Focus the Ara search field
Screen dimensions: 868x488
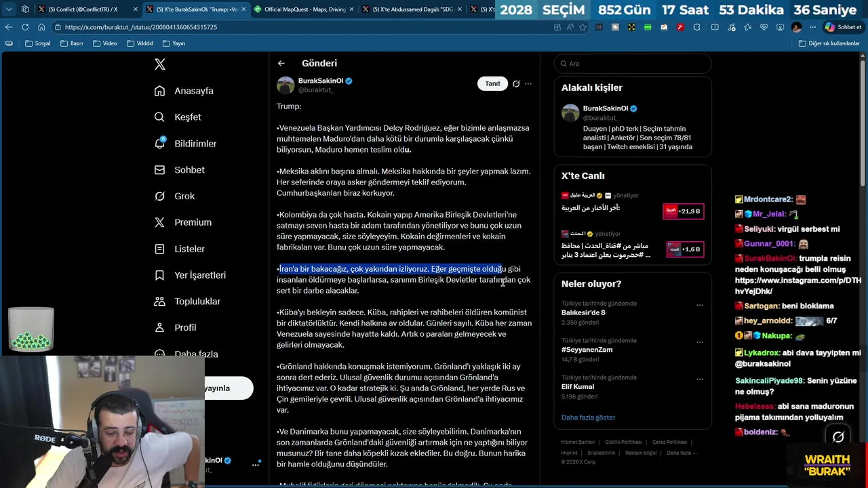633,64
